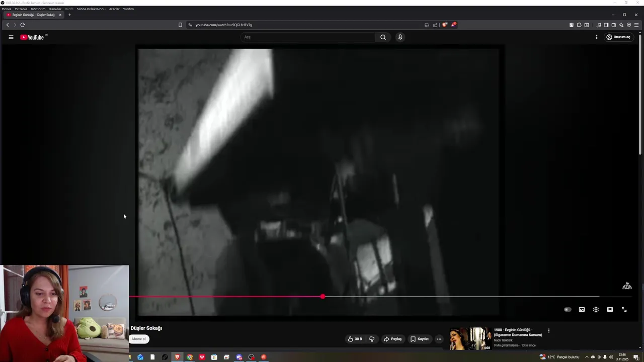Open the VPN shield icon in toolbar
The width and height of the screenshot is (644, 362).
click(x=629, y=25)
